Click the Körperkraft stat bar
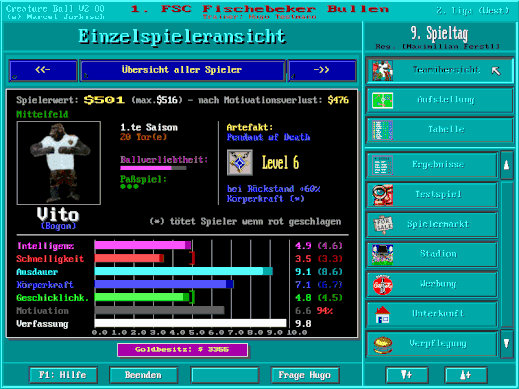The image size is (519, 389). [164, 284]
